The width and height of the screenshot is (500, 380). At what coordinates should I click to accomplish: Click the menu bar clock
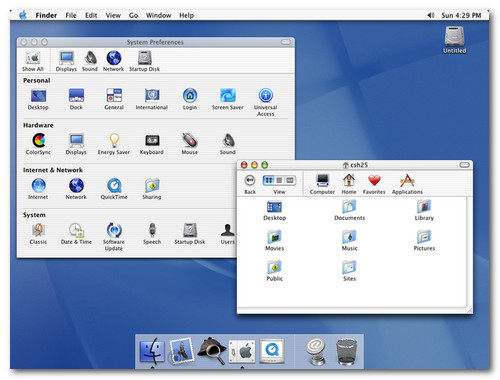point(461,15)
